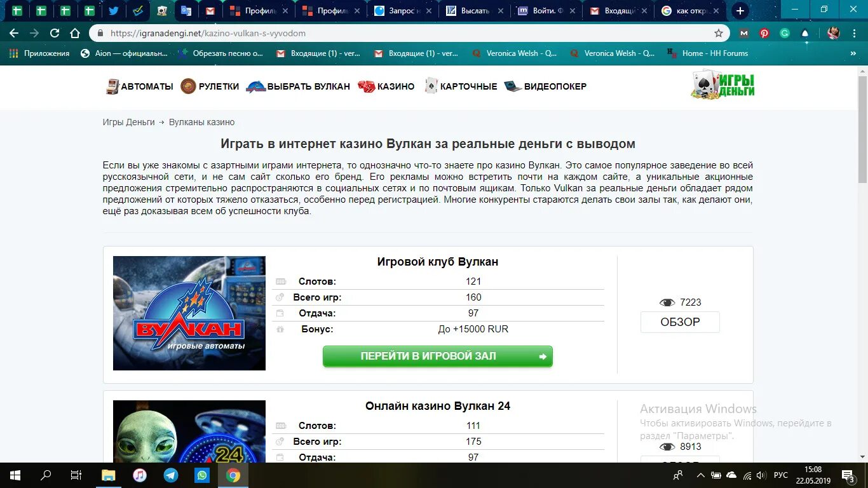This screenshot has height=488, width=868.
Task: Open the РУЛЕТКИ menu item
Action: (x=210, y=86)
